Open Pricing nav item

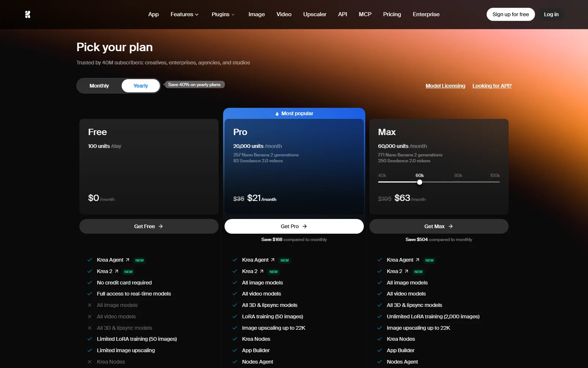pyautogui.click(x=392, y=14)
